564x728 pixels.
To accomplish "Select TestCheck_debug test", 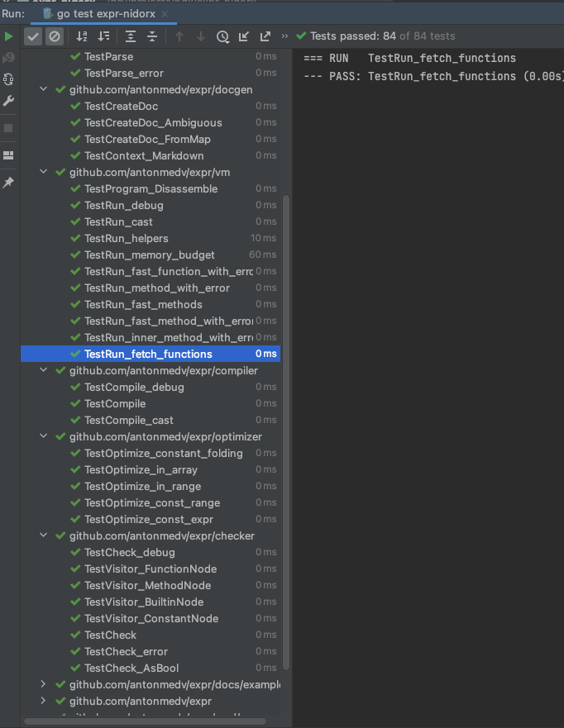I will pyautogui.click(x=151, y=553).
